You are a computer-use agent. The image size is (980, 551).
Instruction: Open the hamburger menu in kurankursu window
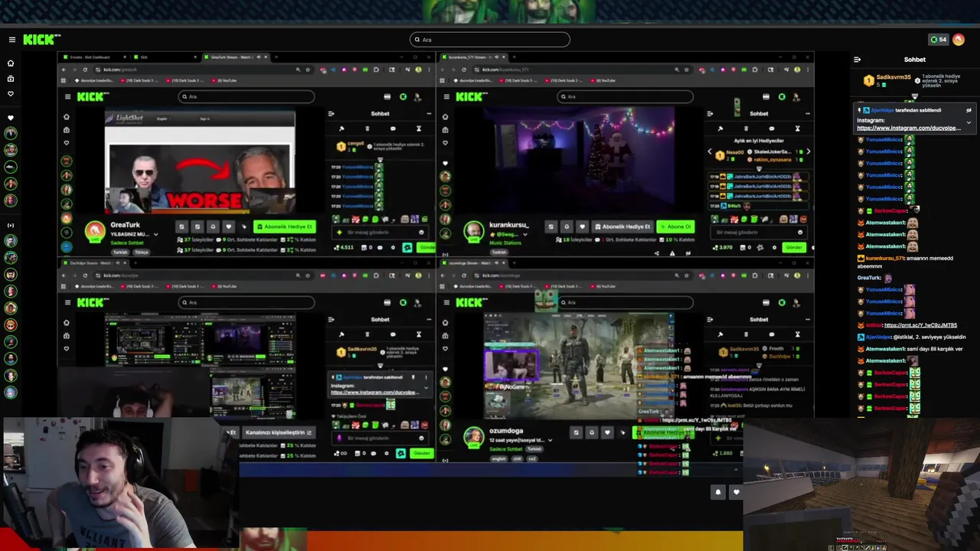pyautogui.click(x=446, y=96)
